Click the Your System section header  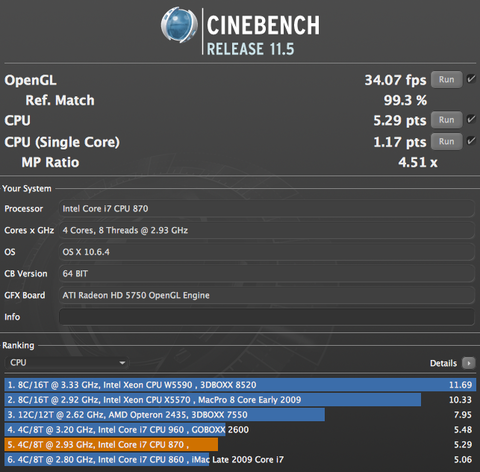pyautogui.click(x=27, y=189)
